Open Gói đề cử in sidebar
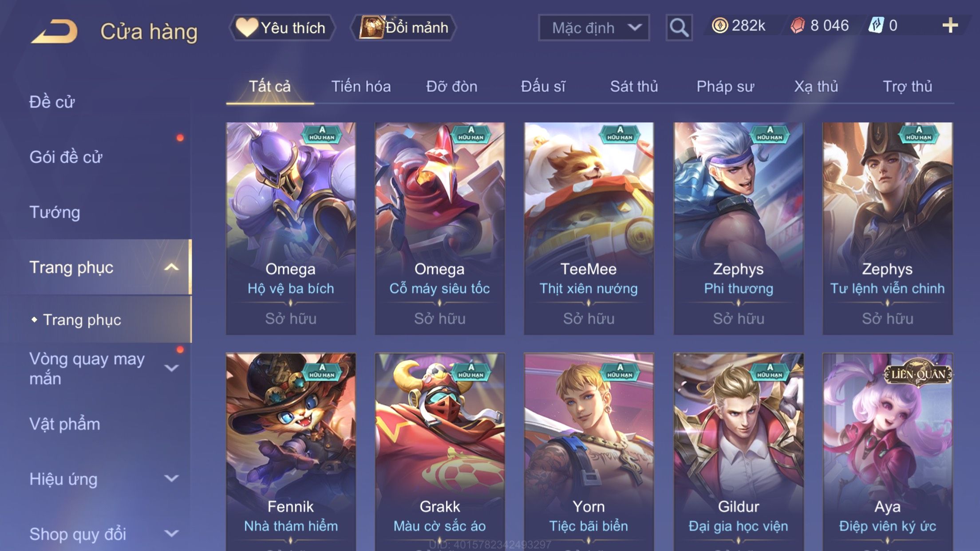Image resolution: width=980 pixels, height=551 pixels. (x=66, y=157)
